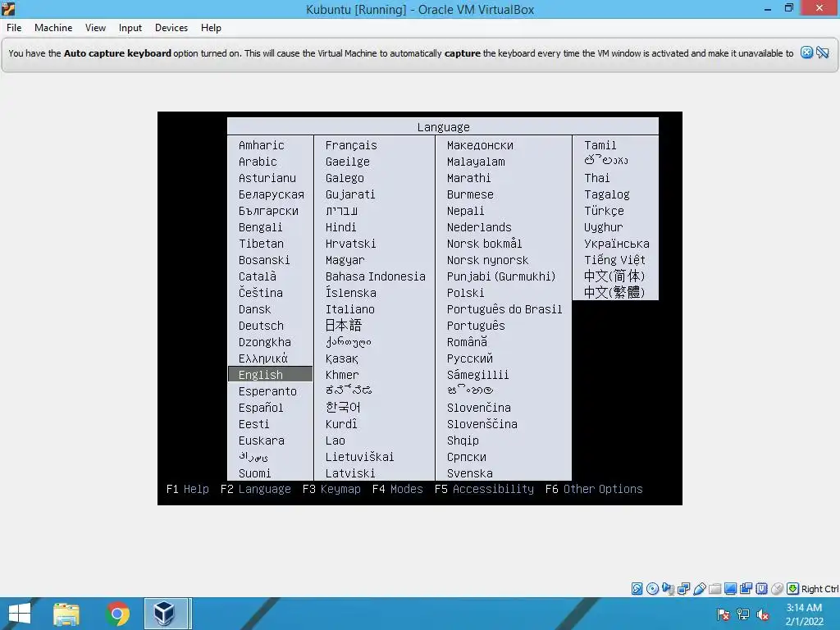The height and width of the screenshot is (630, 840).
Task: Select Tiếng Việt language
Action: click(x=614, y=260)
